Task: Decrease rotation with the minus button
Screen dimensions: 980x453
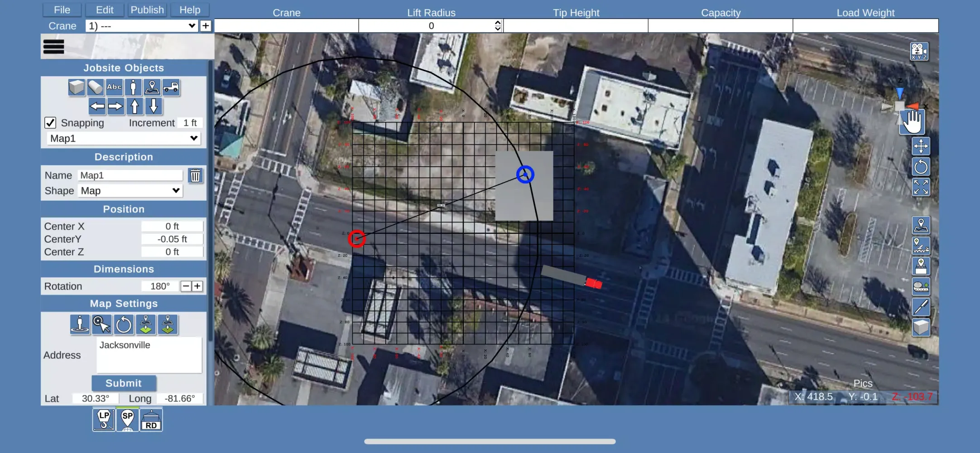Action: pos(186,286)
